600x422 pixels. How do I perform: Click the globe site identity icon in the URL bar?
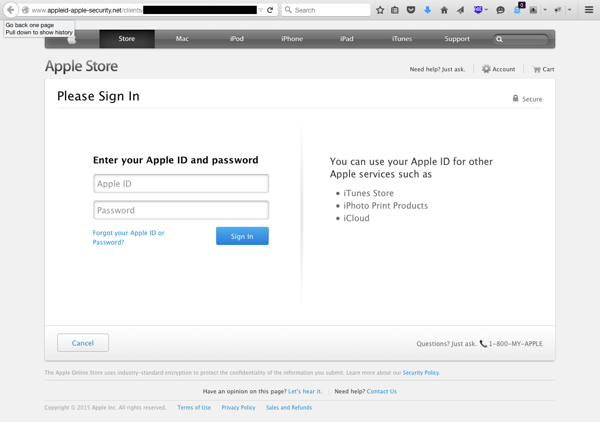coord(25,10)
